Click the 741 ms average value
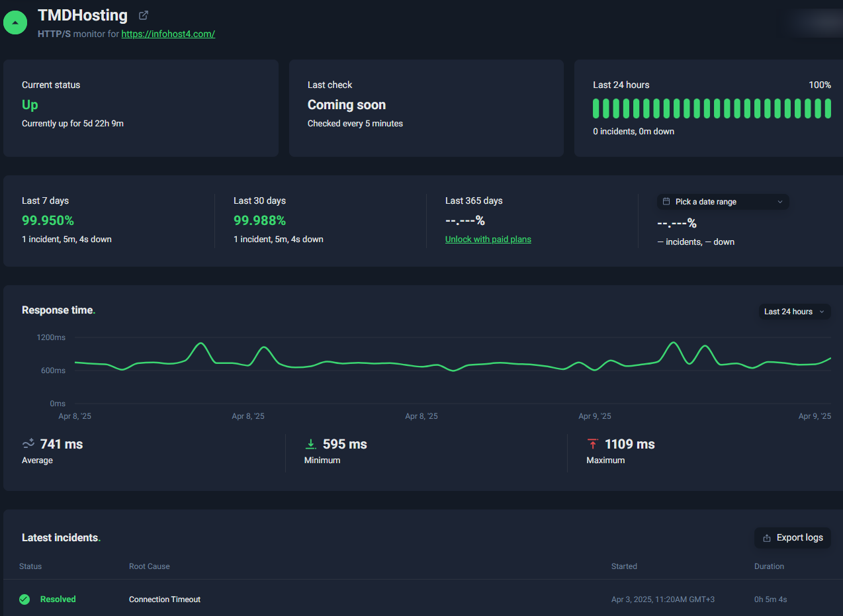Screen dimensions: 843x616 [62, 444]
